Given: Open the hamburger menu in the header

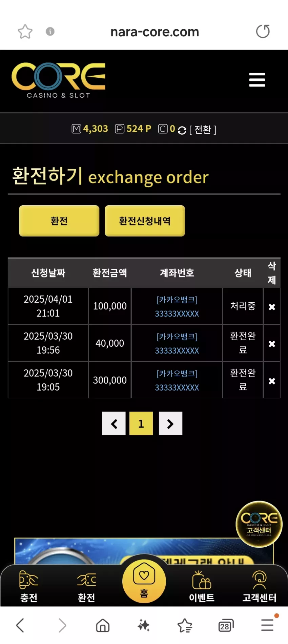Looking at the screenshot, I should click(257, 80).
